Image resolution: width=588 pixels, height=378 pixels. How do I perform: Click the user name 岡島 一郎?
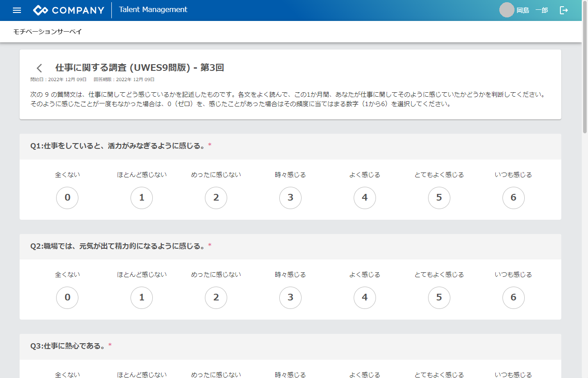[532, 10]
